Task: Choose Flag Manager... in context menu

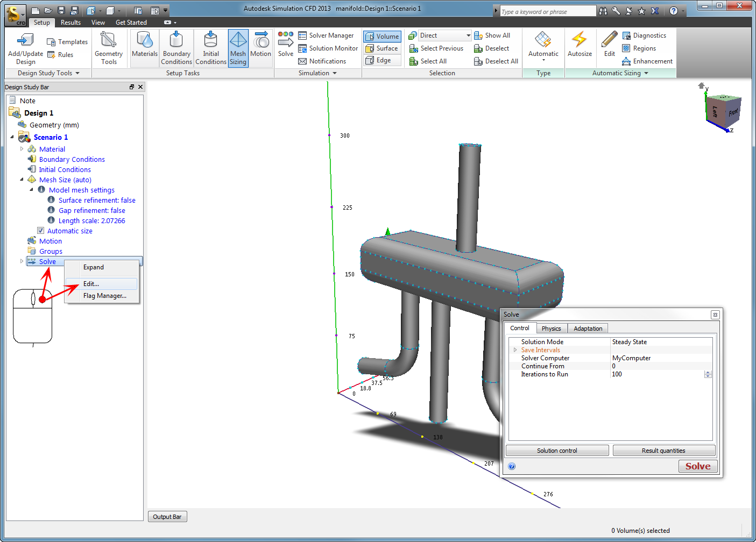Action: [101, 296]
